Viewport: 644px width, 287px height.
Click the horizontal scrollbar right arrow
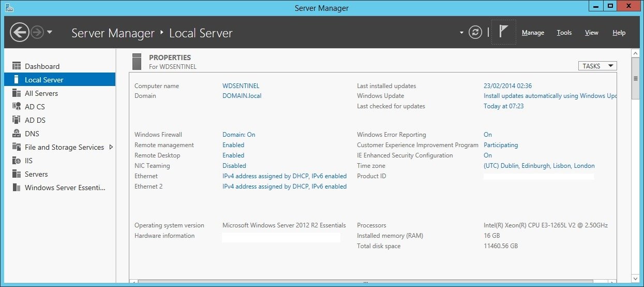[612, 282]
